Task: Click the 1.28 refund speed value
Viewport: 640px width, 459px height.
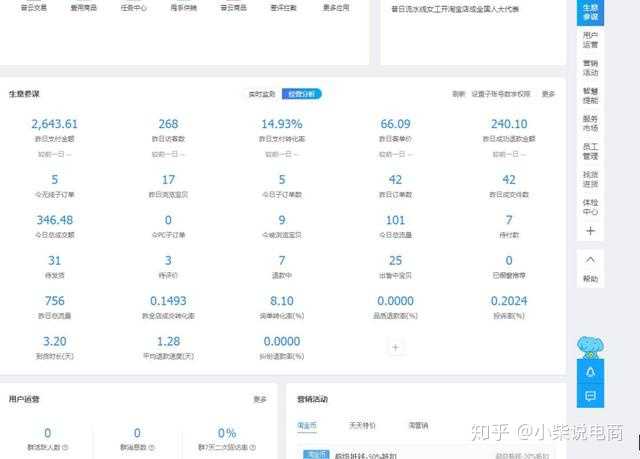Action: coord(168,341)
